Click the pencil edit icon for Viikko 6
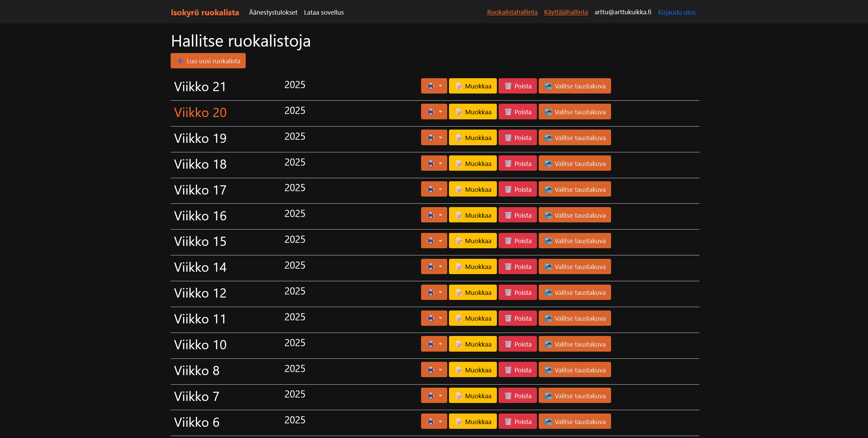Viewport: 868px width, 438px height. [x=459, y=422]
